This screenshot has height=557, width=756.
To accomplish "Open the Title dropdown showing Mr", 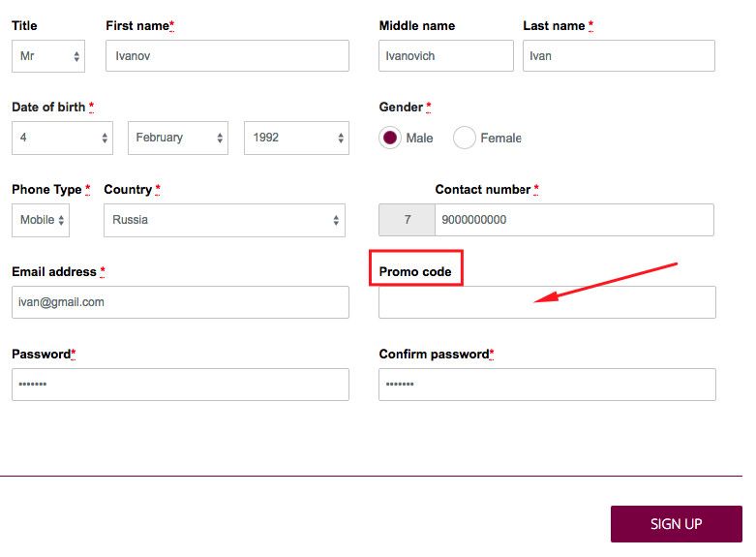I will coord(48,56).
